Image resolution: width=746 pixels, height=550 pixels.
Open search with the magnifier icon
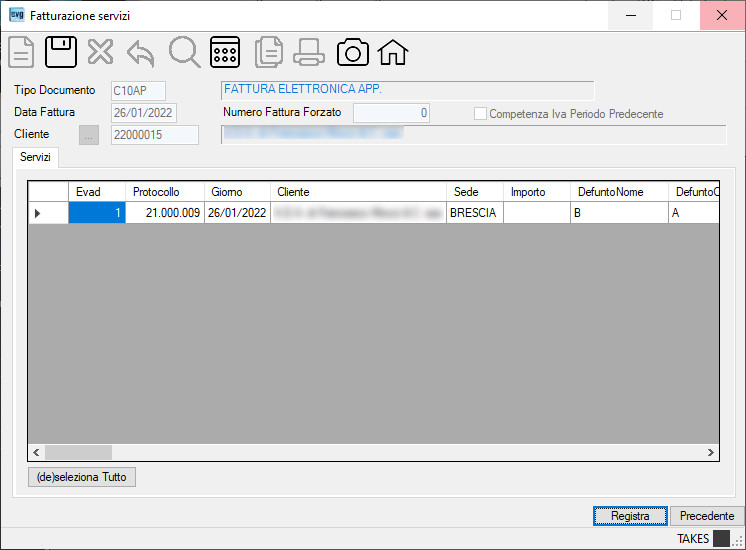[185, 52]
